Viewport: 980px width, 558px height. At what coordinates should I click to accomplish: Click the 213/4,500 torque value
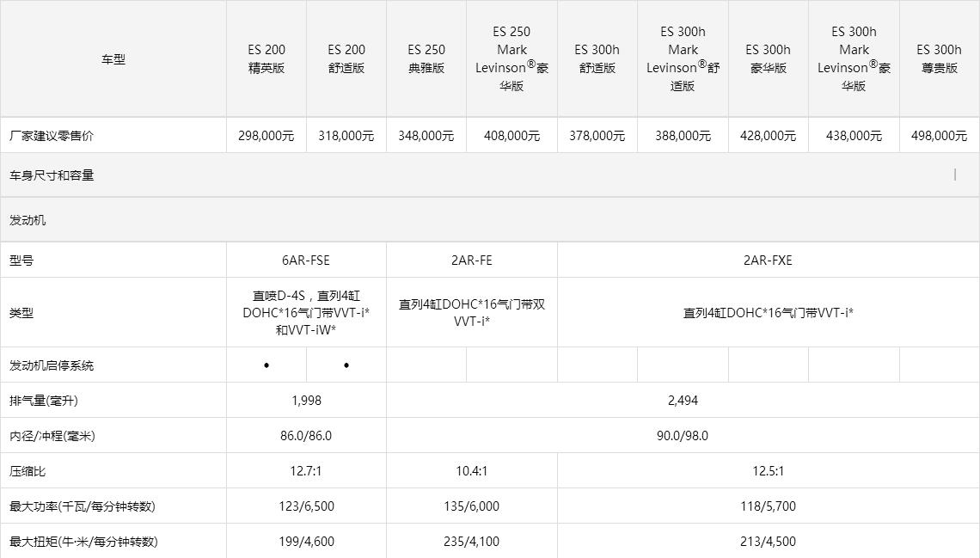point(769,542)
